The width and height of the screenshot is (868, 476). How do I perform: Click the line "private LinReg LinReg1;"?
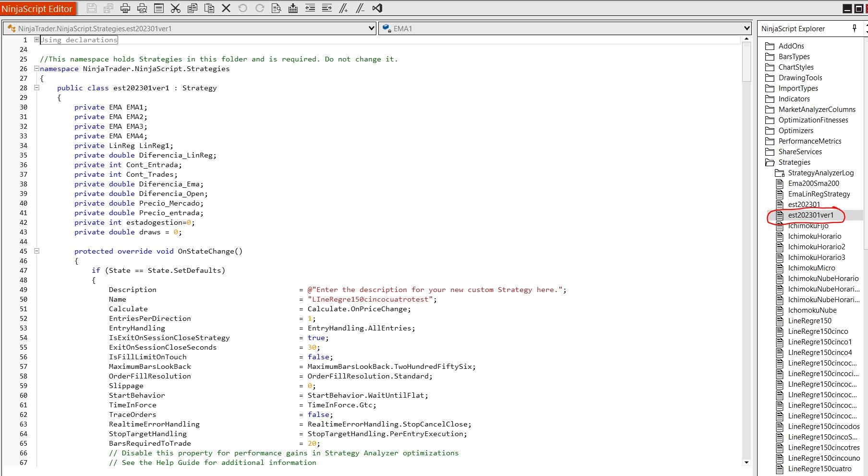click(x=124, y=146)
